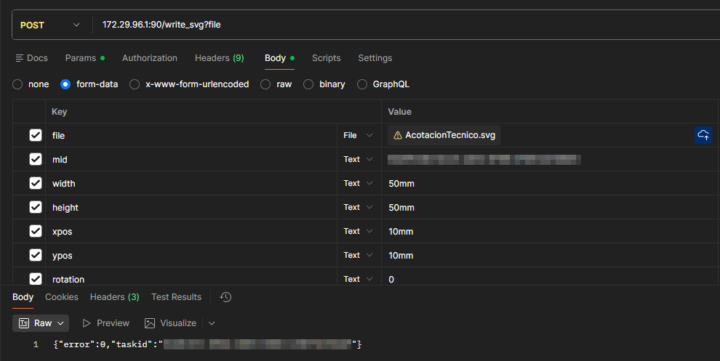Uncheck the rotation row checkbox
This screenshot has height=361, width=720.
point(35,278)
